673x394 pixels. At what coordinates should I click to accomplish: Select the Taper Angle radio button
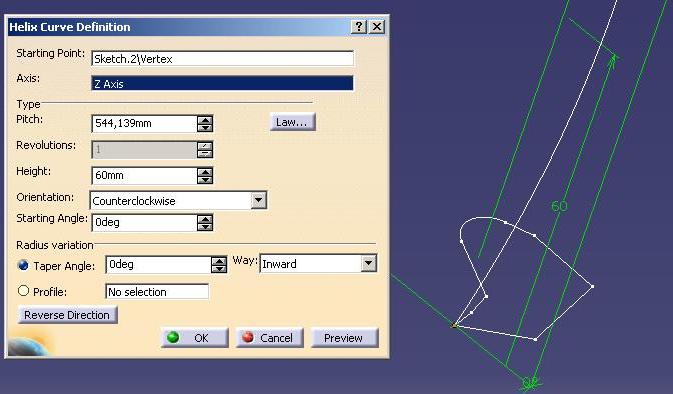click(x=23, y=266)
